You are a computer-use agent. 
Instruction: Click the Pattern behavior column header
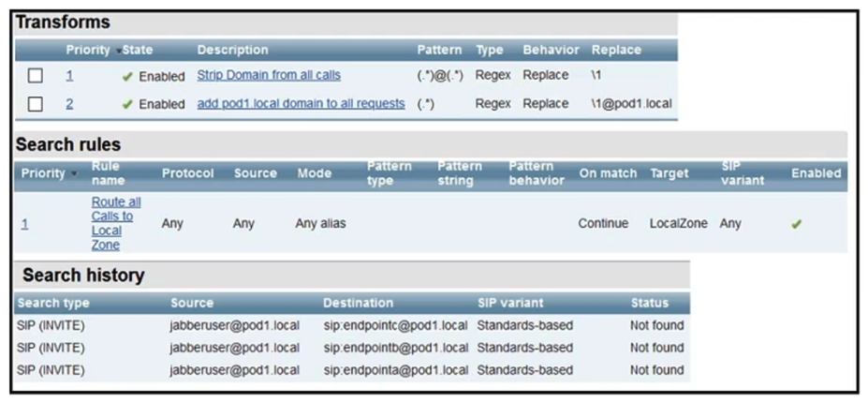pyautogui.click(x=537, y=173)
